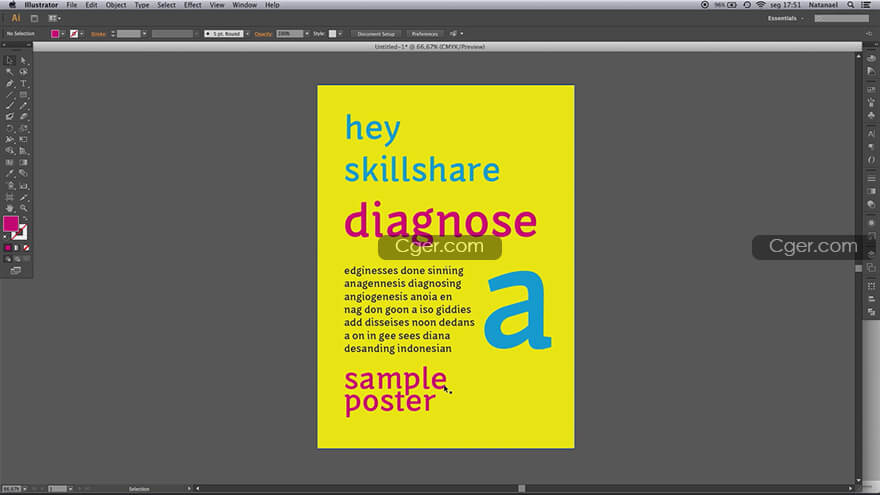
Task: Open the Opacity value dropdown
Action: (x=306, y=34)
